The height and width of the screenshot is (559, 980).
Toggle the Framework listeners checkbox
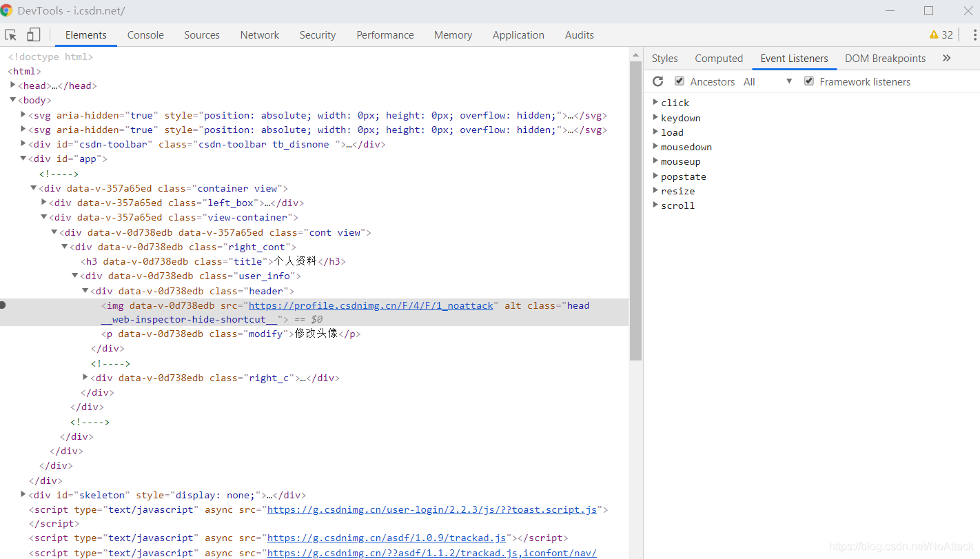click(809, 81)
